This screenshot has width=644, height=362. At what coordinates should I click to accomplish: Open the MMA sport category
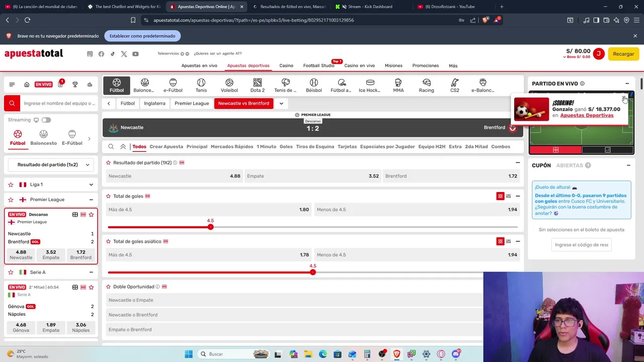point(398,85)
